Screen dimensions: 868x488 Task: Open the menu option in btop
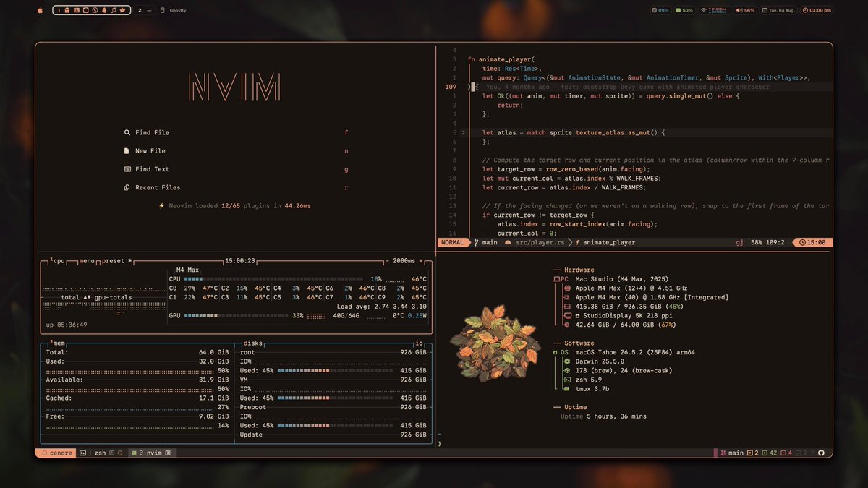pos(88,260)
